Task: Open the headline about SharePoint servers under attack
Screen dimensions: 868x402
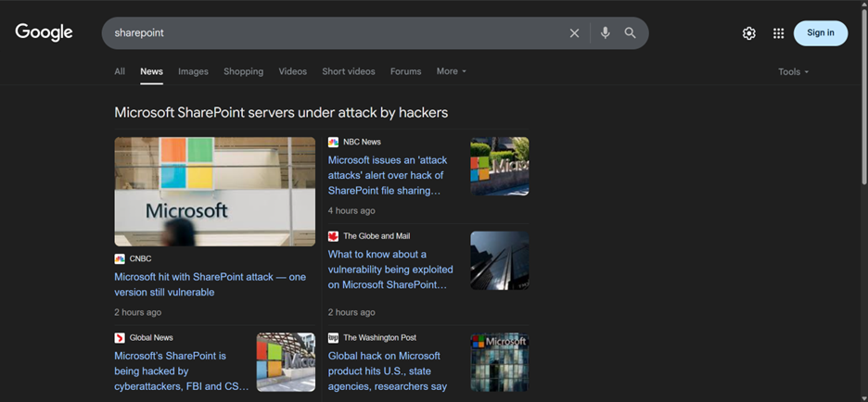Action: tap(281, 113)
